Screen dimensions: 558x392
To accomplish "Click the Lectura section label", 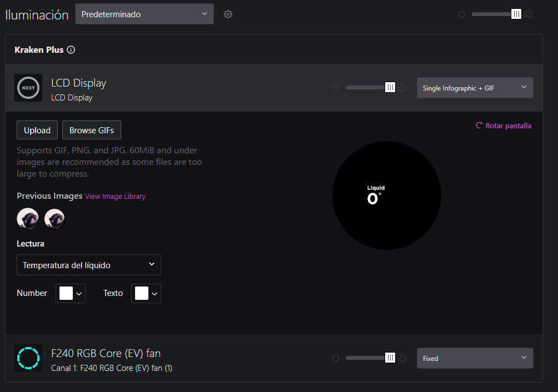I will coord(31,244).
